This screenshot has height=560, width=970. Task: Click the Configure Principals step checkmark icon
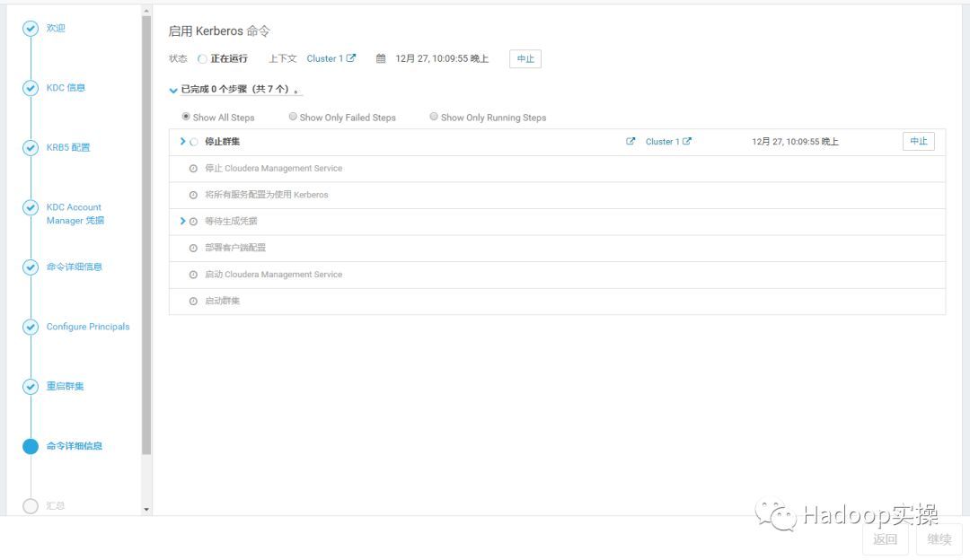(31, 327)
